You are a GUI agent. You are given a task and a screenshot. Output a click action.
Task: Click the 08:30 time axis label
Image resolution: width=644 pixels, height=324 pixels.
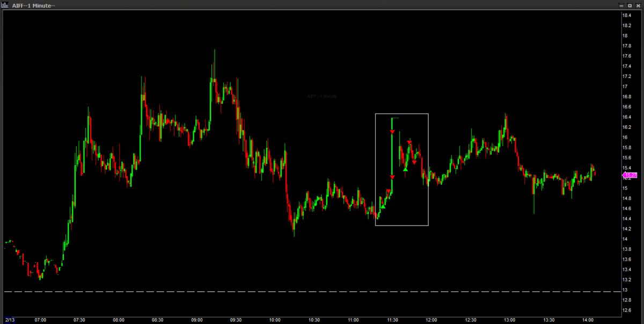(x=158, y=320)
